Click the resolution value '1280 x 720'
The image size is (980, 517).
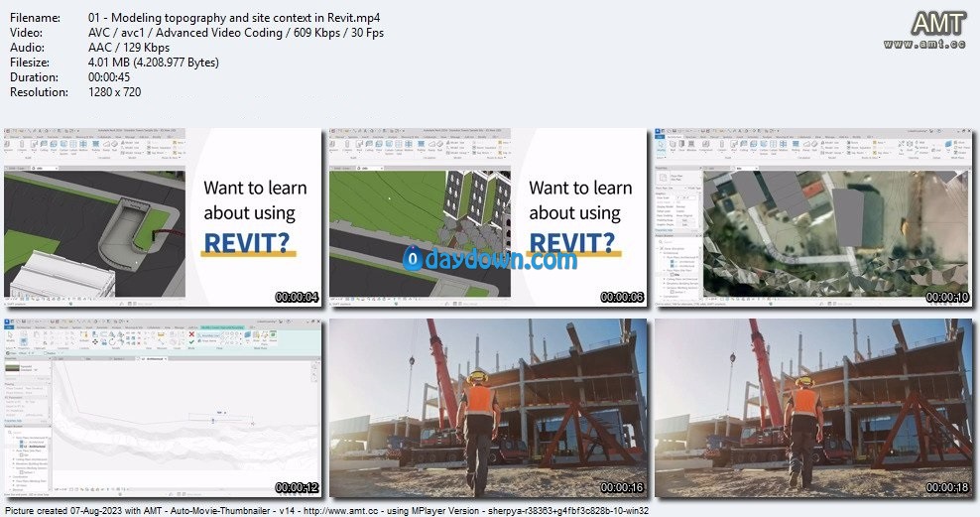pyautogui.click(x=114, y=92)
